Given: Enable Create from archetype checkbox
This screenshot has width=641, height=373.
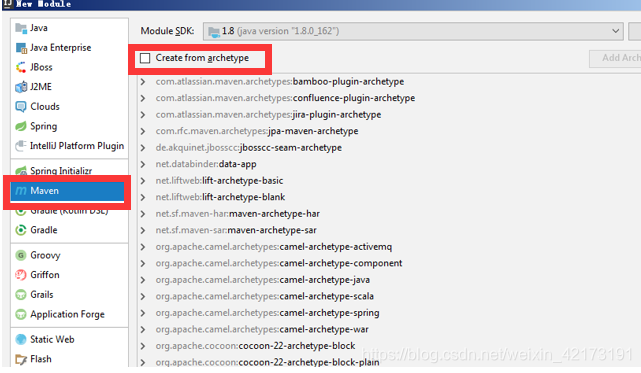Looking at the screenshot, I should coord(145,58).
